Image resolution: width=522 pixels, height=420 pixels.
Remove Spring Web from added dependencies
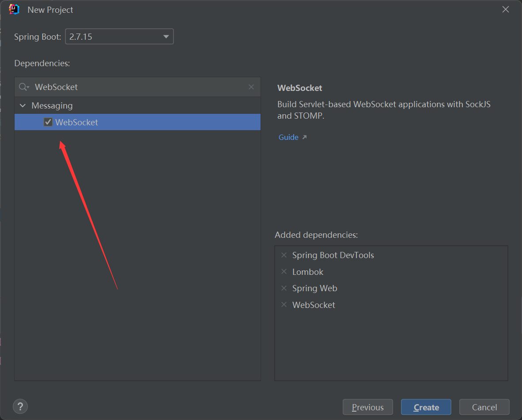284,288
